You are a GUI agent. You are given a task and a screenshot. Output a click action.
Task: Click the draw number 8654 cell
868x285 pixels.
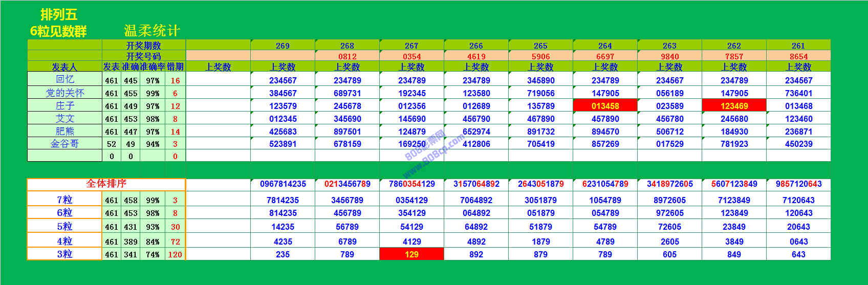click(x=798, y=56)
